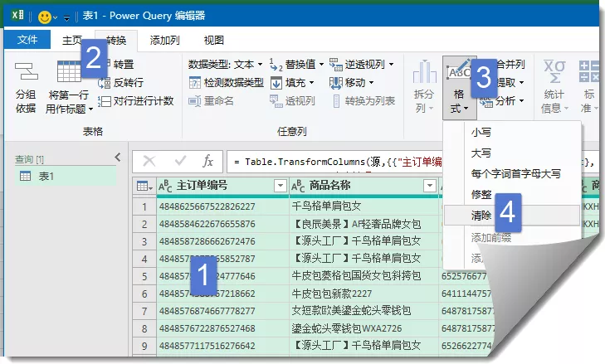
Task: Open the 文件 tab
Action: pos(27,39)
